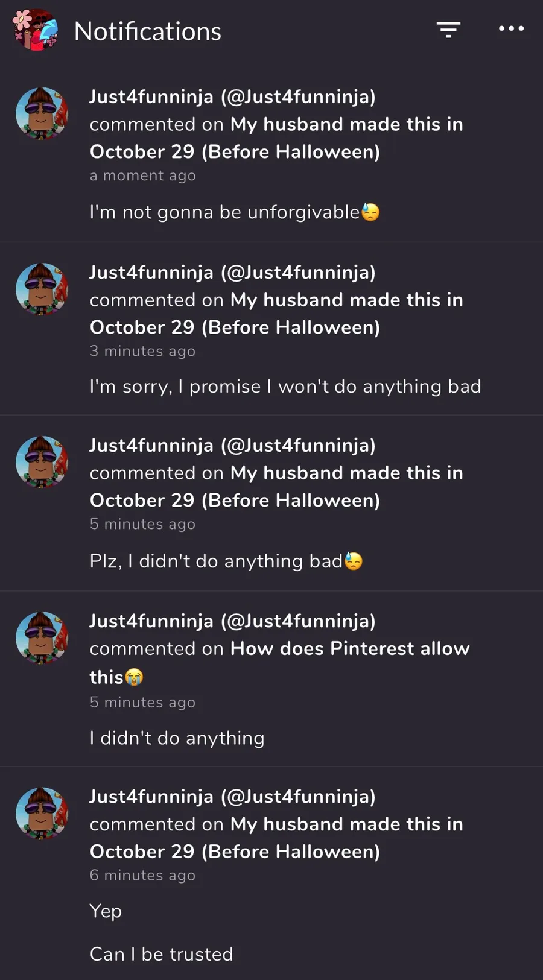Open "How does Pinterest allow this" post
The image size is (543, 980).
(349, 649)
